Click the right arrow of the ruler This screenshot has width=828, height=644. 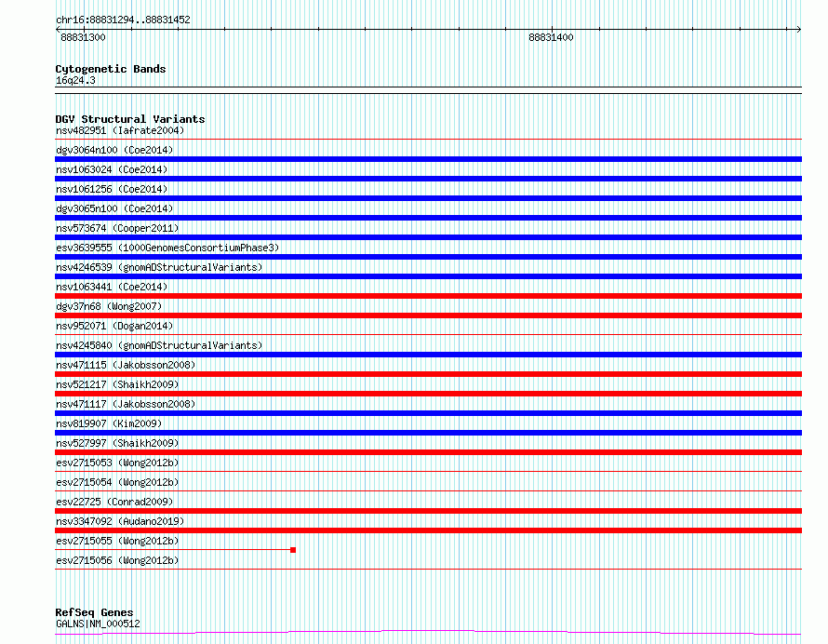[x=798, y=29]
